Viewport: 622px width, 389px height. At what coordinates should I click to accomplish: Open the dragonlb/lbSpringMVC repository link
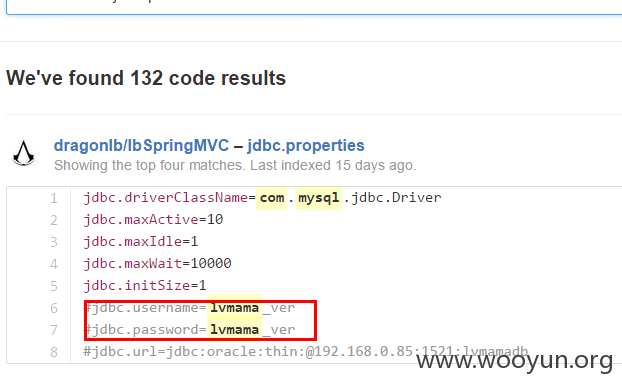click(x=141, y=146)
